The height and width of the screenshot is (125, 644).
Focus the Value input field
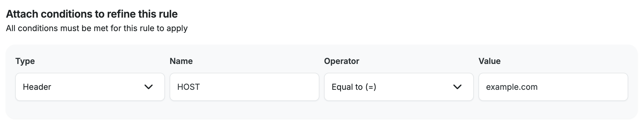553,87
